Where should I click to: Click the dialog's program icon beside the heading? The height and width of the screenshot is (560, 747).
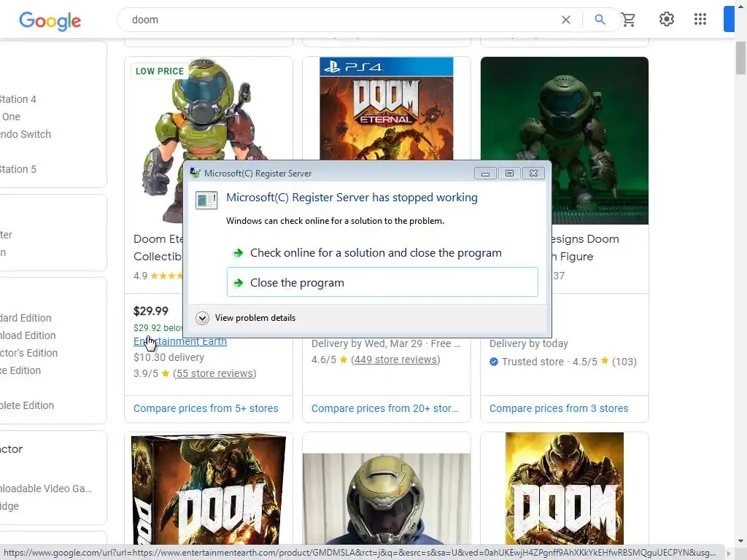point(206,200)
